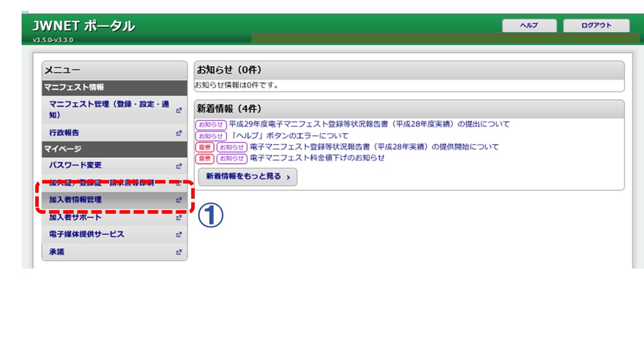Expand news with 新着情報をもっと見る button
Image resolution: width=644 pixels, height=362 pixels.
point(248,177)
